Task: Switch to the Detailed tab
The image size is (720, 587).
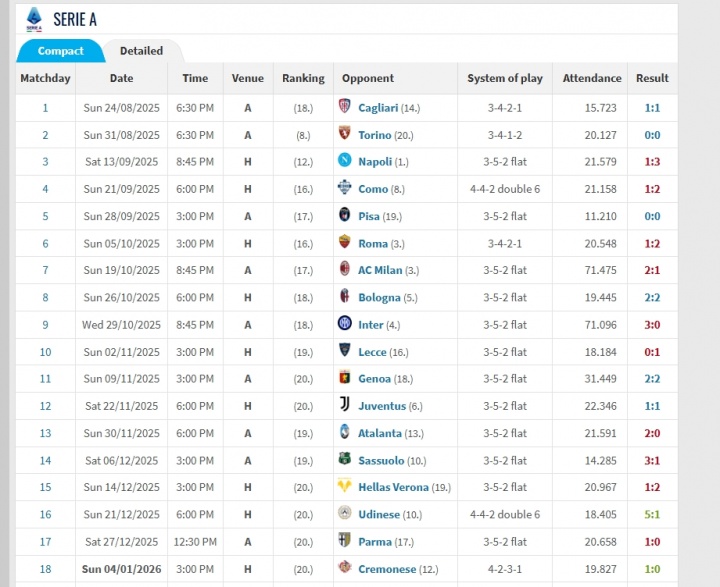Action: (141, 51)
